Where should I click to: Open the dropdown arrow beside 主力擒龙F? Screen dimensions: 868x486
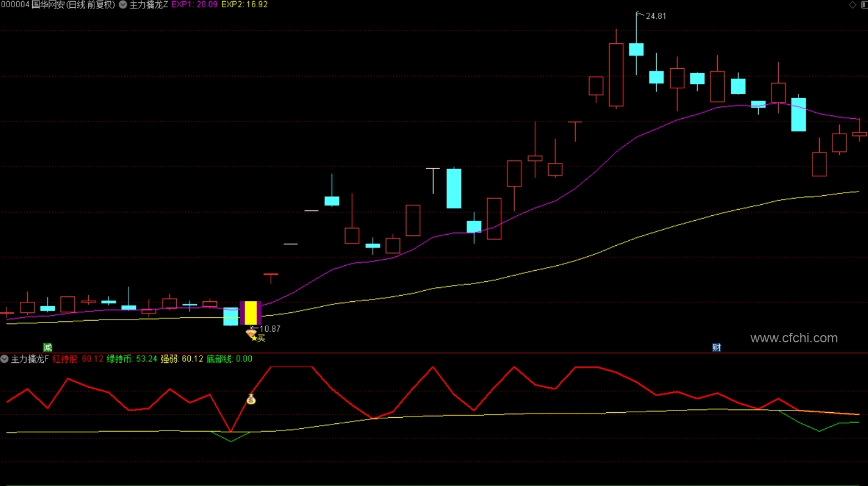tap(4, 359)
